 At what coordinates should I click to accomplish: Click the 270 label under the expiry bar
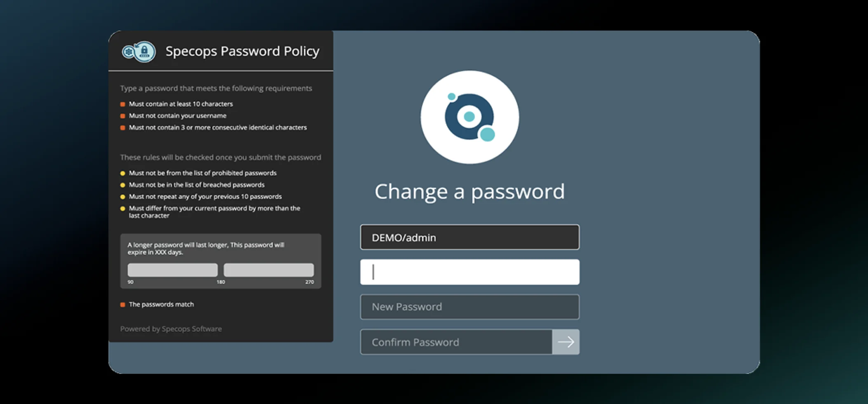(309, 282)
